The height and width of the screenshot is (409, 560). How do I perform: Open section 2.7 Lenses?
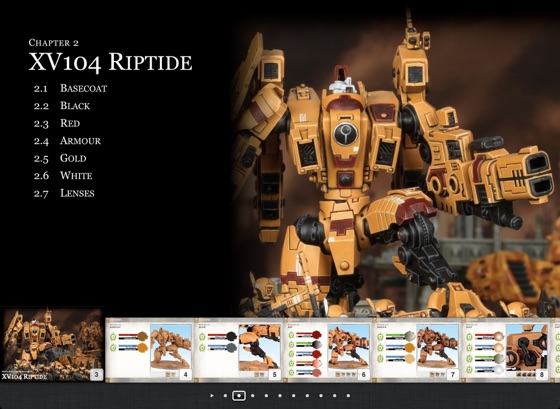64,193
